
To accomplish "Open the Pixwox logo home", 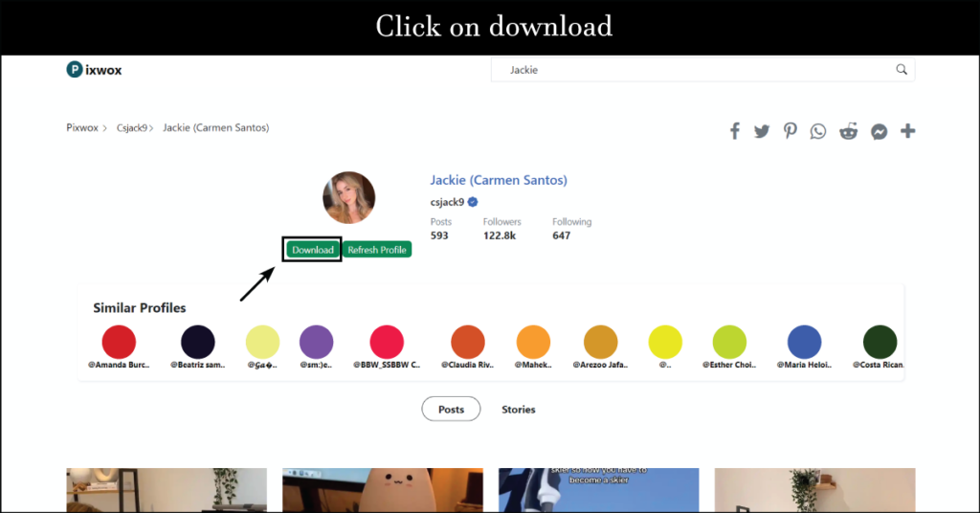I will (94, 70).
